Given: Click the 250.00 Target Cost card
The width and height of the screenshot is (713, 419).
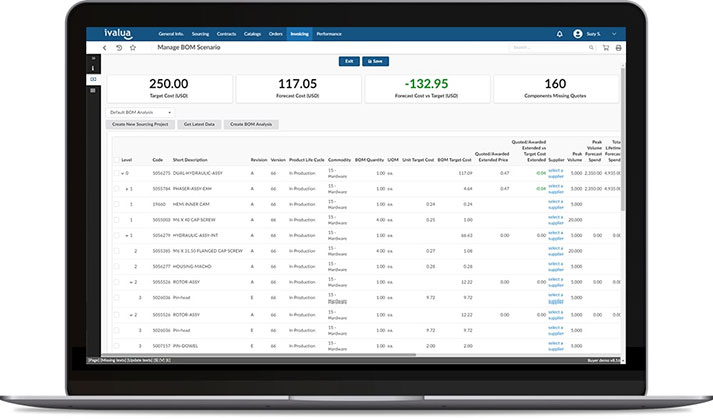Looking at the screenshot, I should point(169,89).
